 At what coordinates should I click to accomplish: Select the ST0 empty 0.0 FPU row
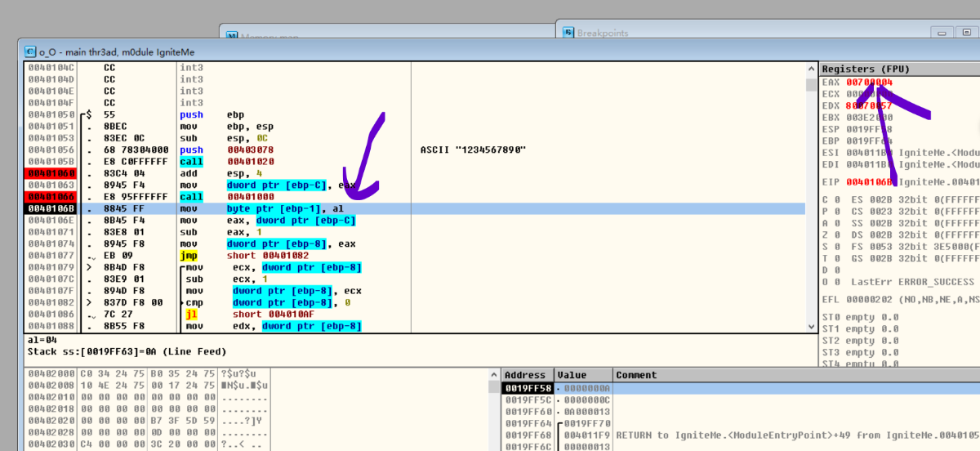pos(859,317)
